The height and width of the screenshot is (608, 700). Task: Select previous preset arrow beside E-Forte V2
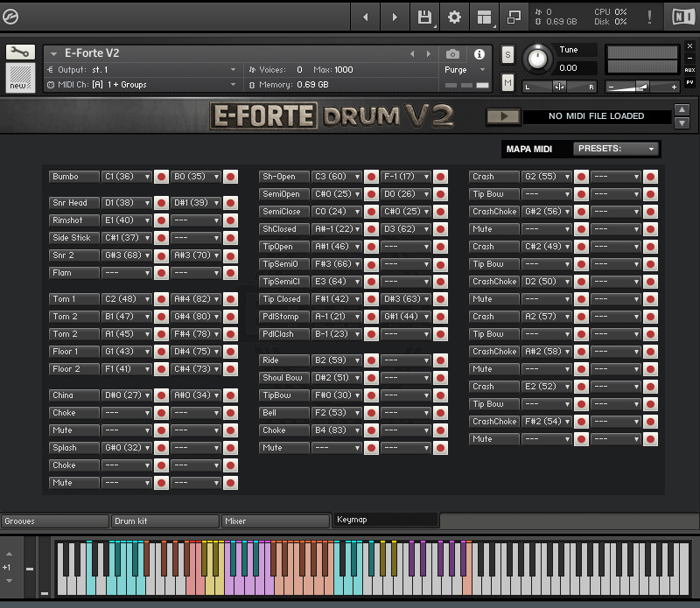412,54
